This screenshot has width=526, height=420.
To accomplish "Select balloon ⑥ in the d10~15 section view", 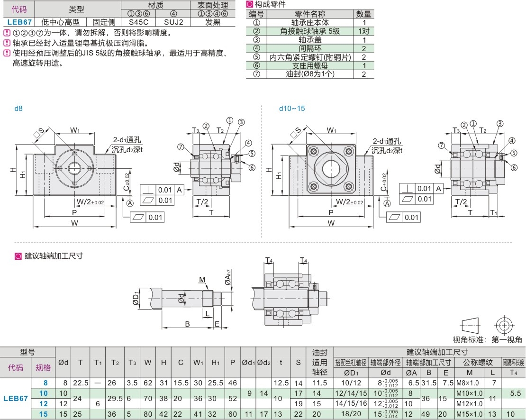I will coord(514,167).
